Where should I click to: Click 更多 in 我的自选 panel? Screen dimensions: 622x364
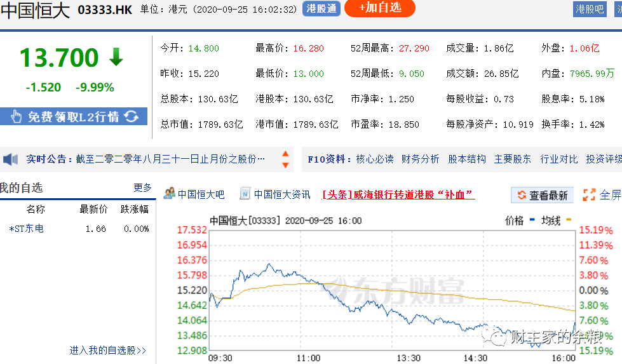coord(142,187)
